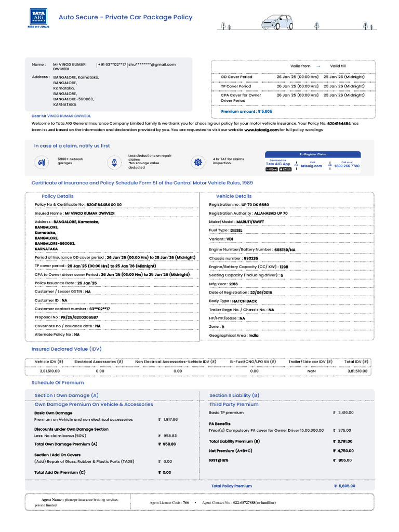Click Net Premium (A+B+C) amount 4,750.00
This screenshot has width=399, height=532.
coord(343,451)
